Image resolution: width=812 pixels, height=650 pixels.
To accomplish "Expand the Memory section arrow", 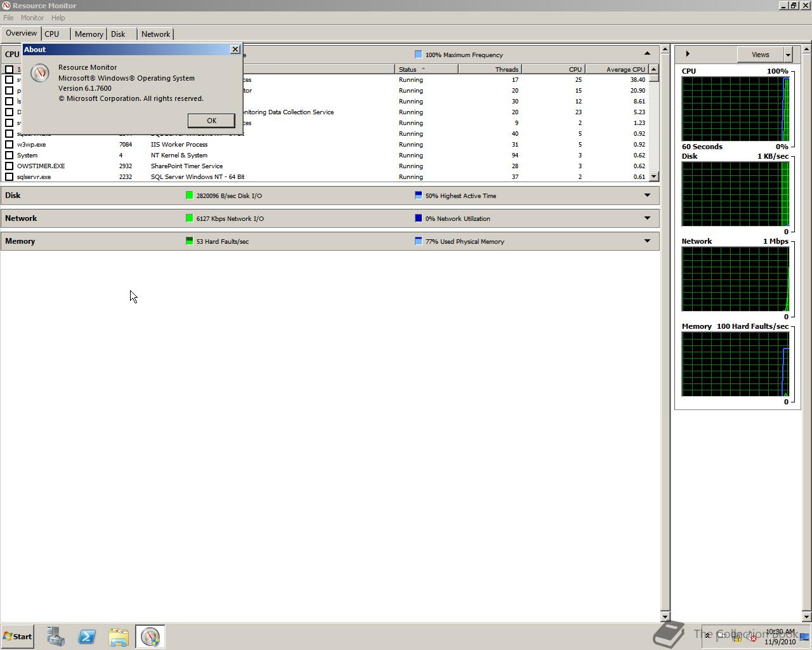I will tap(647, 241).
